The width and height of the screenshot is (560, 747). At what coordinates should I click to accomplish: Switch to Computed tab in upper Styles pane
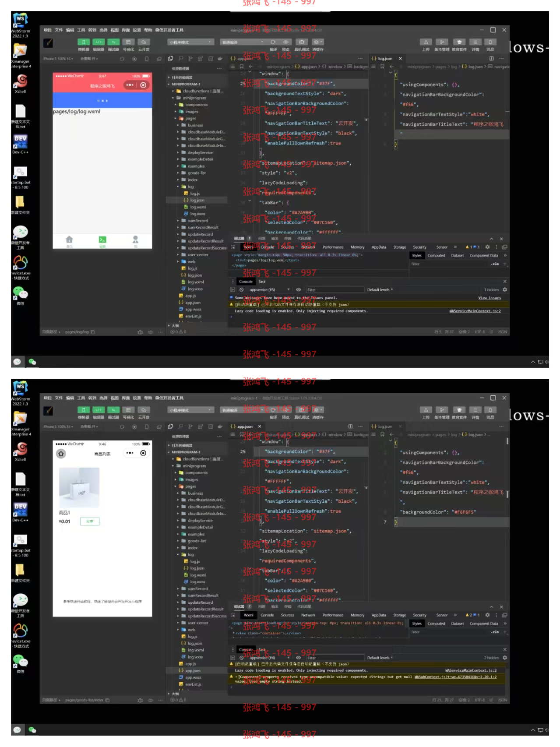[436, 256]
